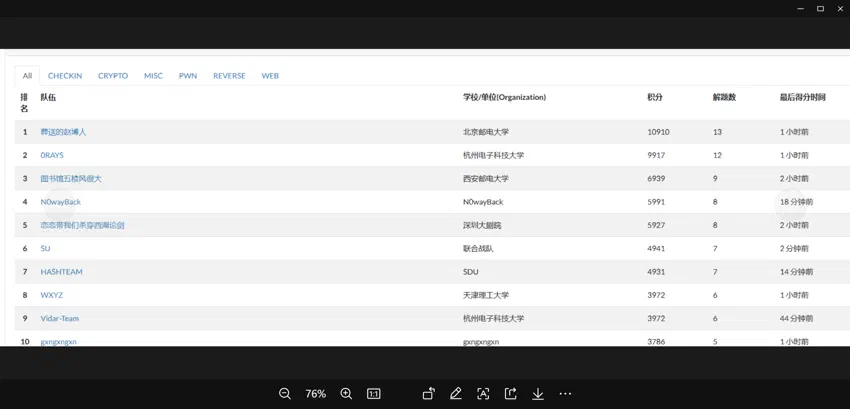Select last score time 14分钟前
The height and width of the screenshot is (409, 850).
(x=796, y=272)
